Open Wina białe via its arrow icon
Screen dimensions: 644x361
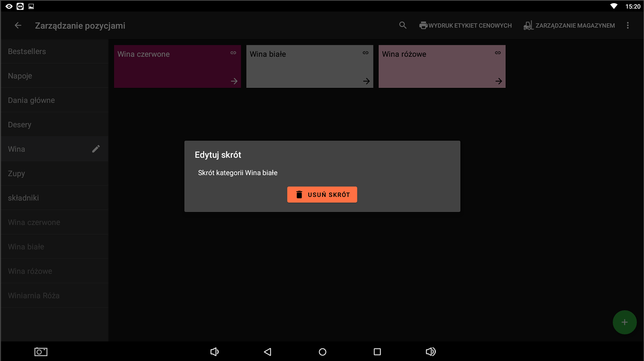pos(366,81)
